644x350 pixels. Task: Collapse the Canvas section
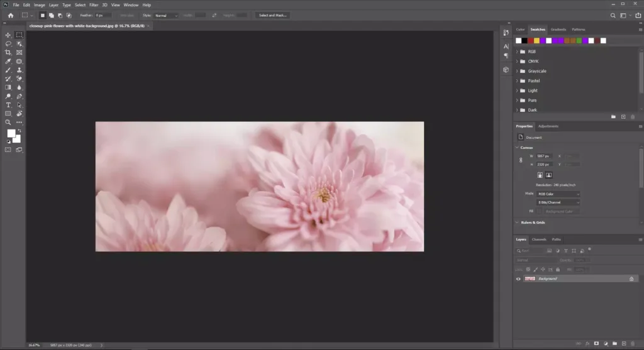tap(517, 148)
